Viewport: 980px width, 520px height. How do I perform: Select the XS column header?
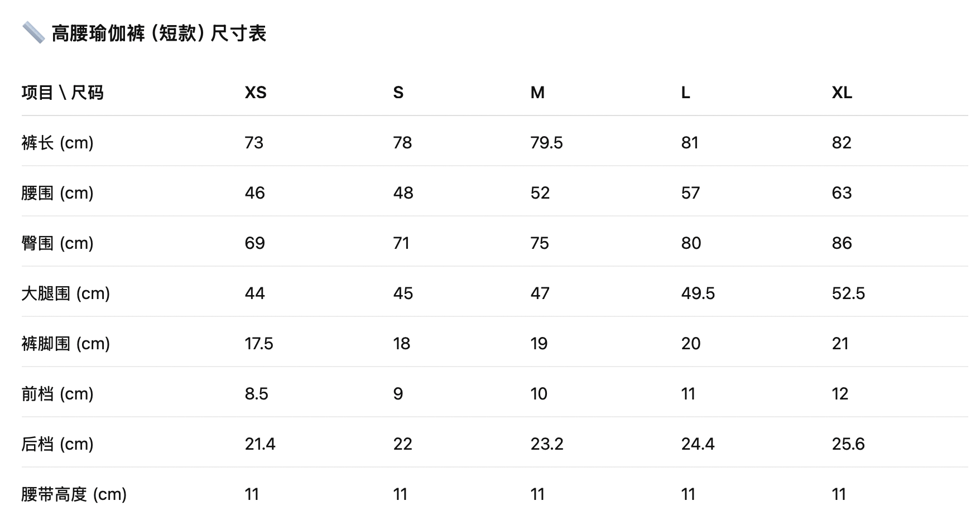click(x=256, y=93)
